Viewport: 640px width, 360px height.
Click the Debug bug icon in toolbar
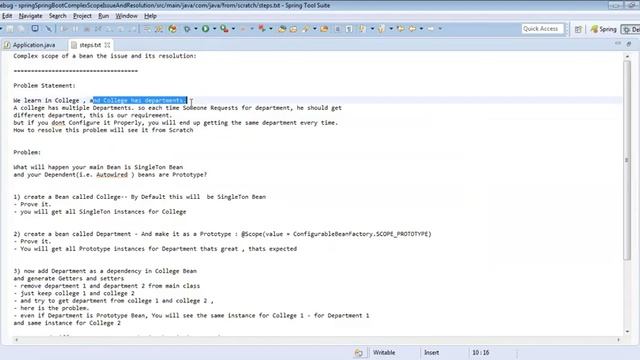(x=187, y=29)
